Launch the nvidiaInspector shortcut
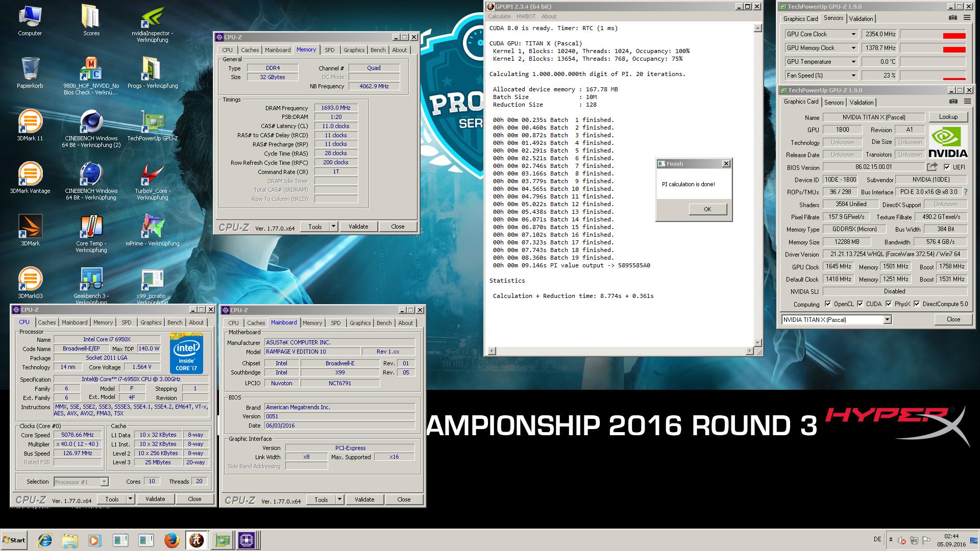This screenshot has height=551, width=980. click(153, 23)
